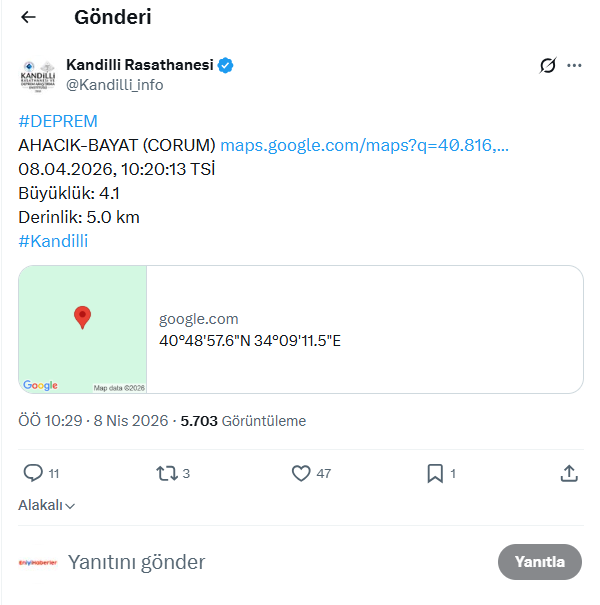The height and width of the screenshot is (605, 600).
Task: Click the verified badge next to Kandilli Rasathanesi
Action: tap(227, 66)
